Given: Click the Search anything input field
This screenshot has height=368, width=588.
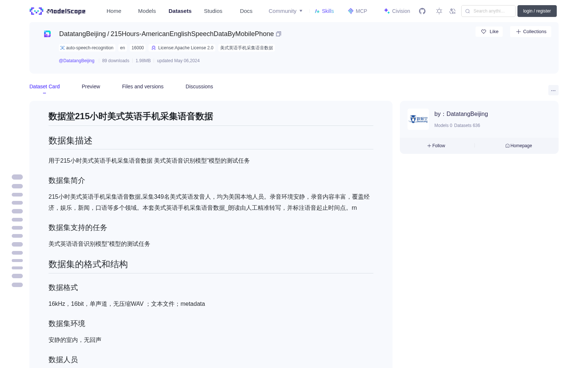Looking at the screenshot, I should click(x=488, y=11).
